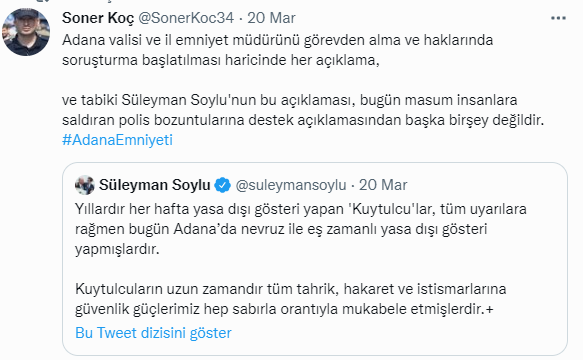The image size is (583, 360).
Task: Click Süleyman Soylu's small profile avatar
Action: point(85,185)
